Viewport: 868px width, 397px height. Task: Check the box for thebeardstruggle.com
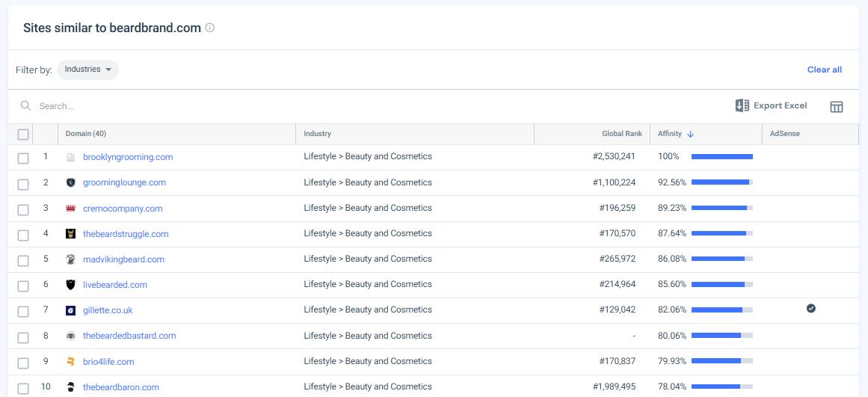click(22, 236)
